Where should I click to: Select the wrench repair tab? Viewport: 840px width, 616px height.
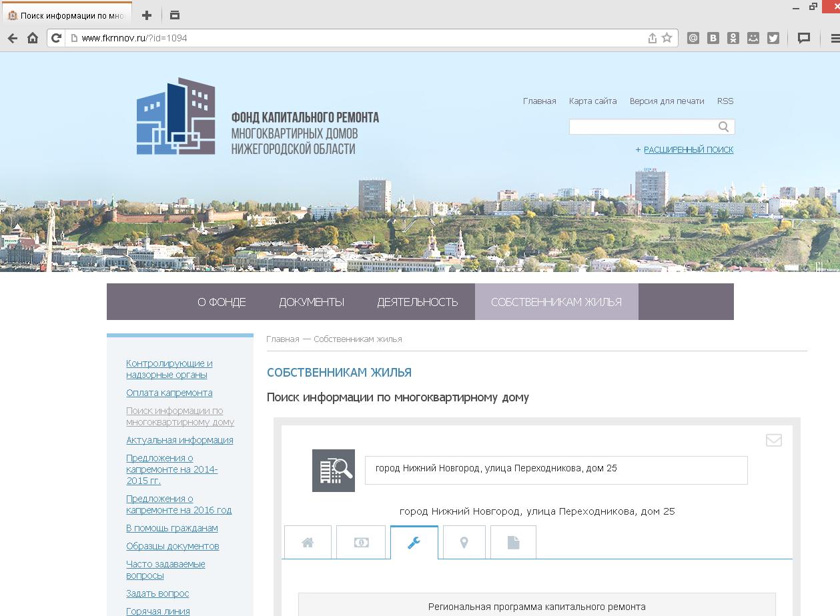tap(414, 542)
